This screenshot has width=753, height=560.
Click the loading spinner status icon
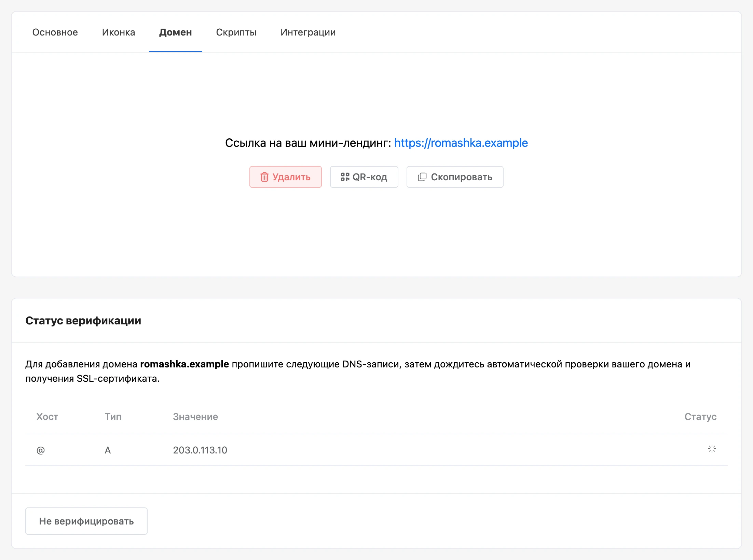(712, 449)
